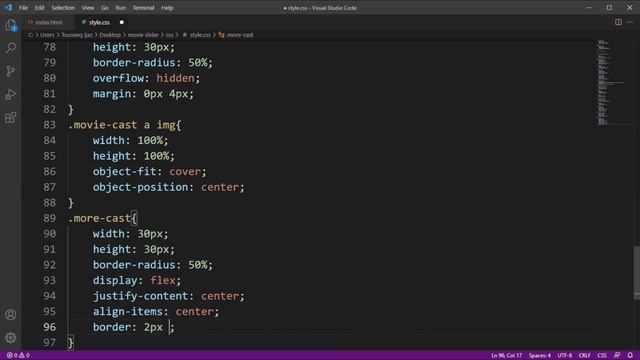The height and width of the screenshot is (360, 640).
Task: Open editor More Actions ellipsis
Action: tap(630, 22)
